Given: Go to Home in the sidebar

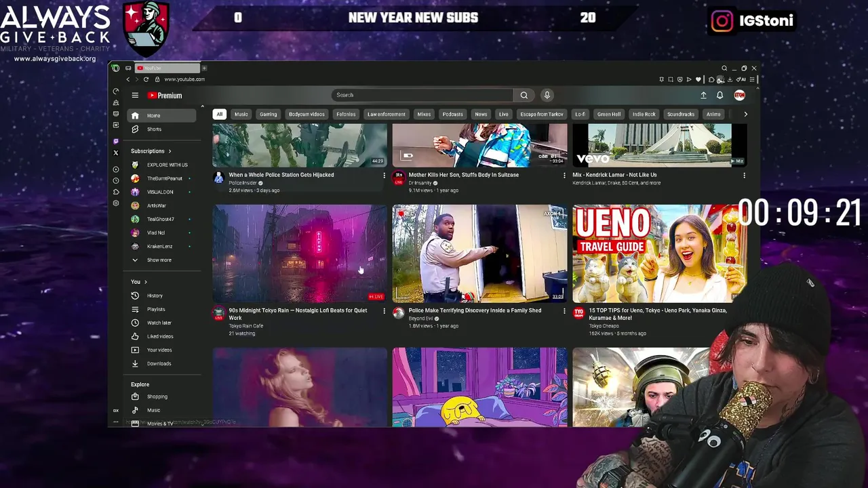Looking at the screenshot, I should (161, 116).
